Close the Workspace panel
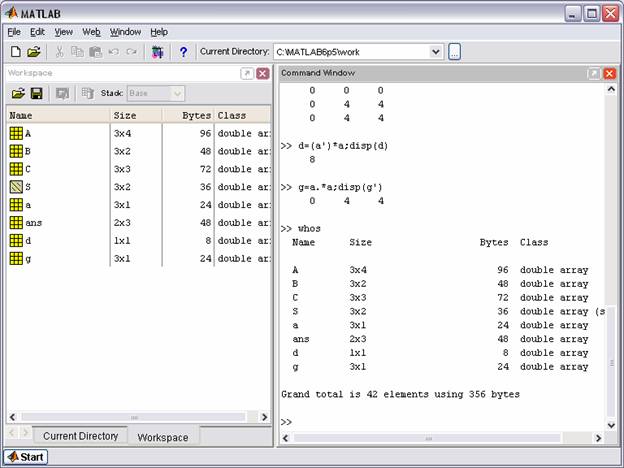The width and height of the screenshot is (624, 468). pyautogui.click(x=263, y=74)
